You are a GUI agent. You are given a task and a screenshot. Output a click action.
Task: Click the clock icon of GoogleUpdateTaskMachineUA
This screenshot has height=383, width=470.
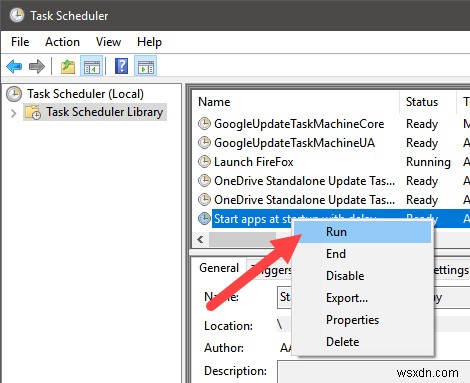click(204, 143)
